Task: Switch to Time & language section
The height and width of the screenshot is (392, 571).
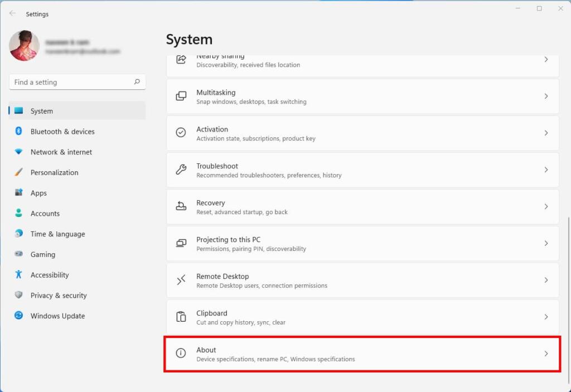Action: click(57, 234)
